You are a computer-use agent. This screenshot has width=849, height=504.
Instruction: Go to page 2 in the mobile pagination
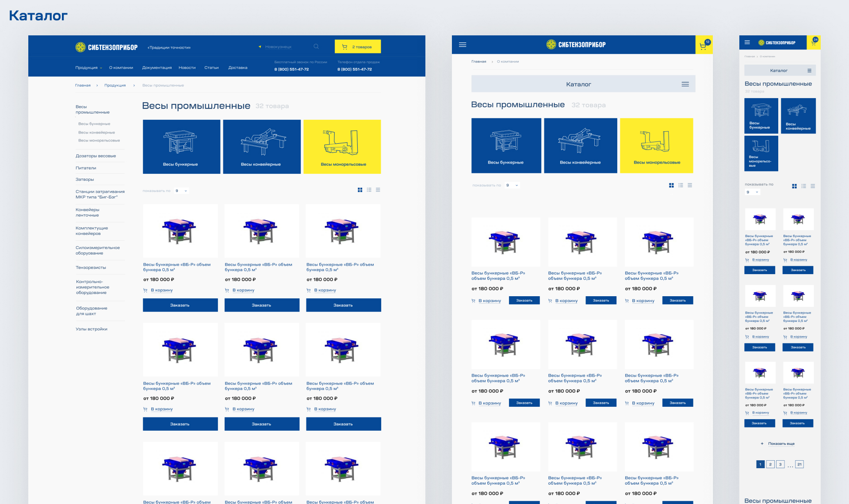tap(770, 464)
